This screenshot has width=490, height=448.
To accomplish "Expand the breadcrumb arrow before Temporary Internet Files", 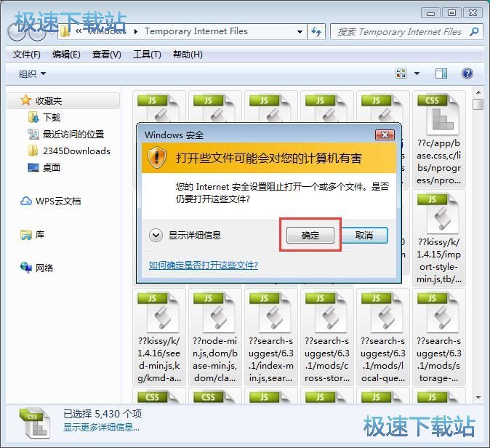I will (136, 31).
